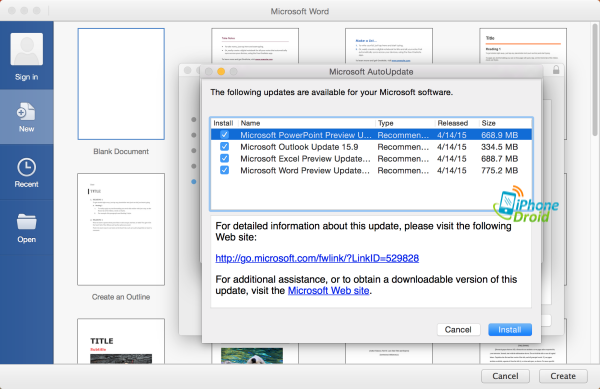
Task: Choose the Make a List template thumbnail
Action: [x=389, y=45]
